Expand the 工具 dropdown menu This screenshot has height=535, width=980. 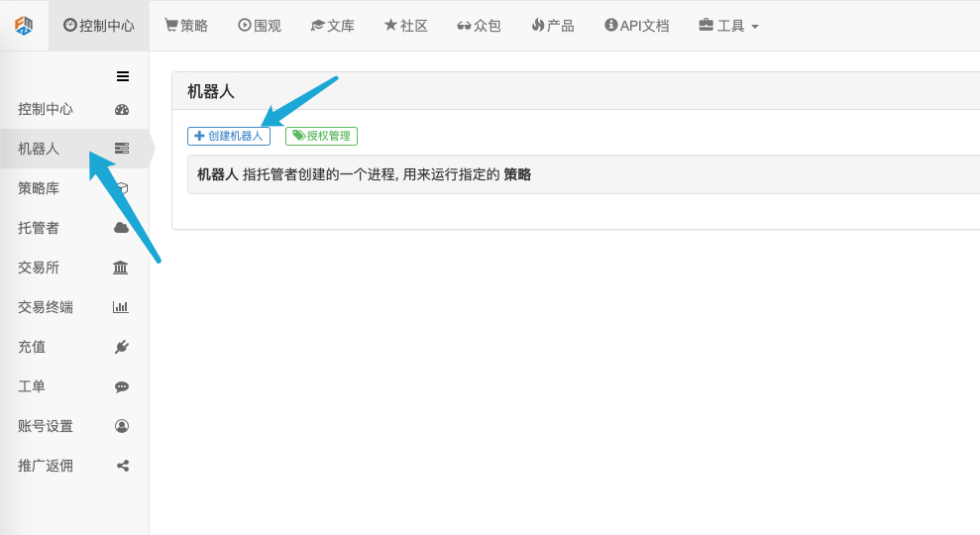728,26
